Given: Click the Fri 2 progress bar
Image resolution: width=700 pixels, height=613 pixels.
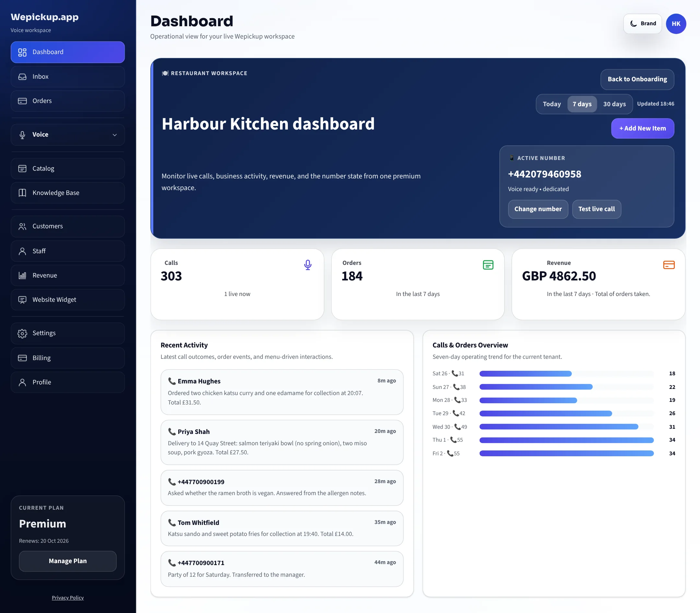Looking at the screenshot, I should coord(566,454).
